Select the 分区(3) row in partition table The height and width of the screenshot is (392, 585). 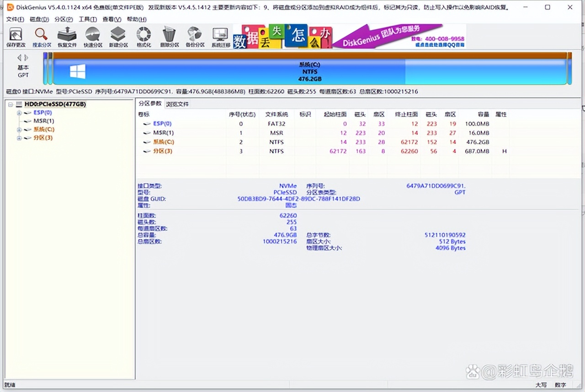pos(163,151)
